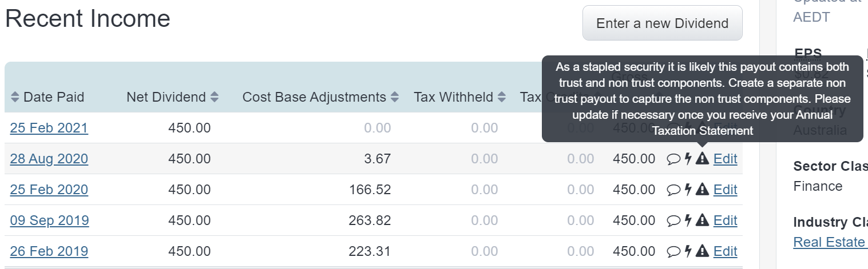Click the Enter a new Dividend button
Viewport: 868px width, 269px height.
click(x=663, y=23)
